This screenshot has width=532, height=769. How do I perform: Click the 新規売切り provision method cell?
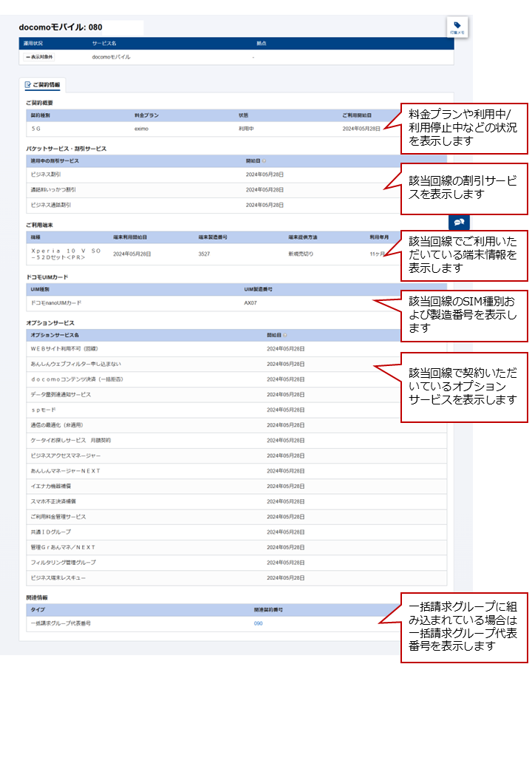(x=301, y=254)
